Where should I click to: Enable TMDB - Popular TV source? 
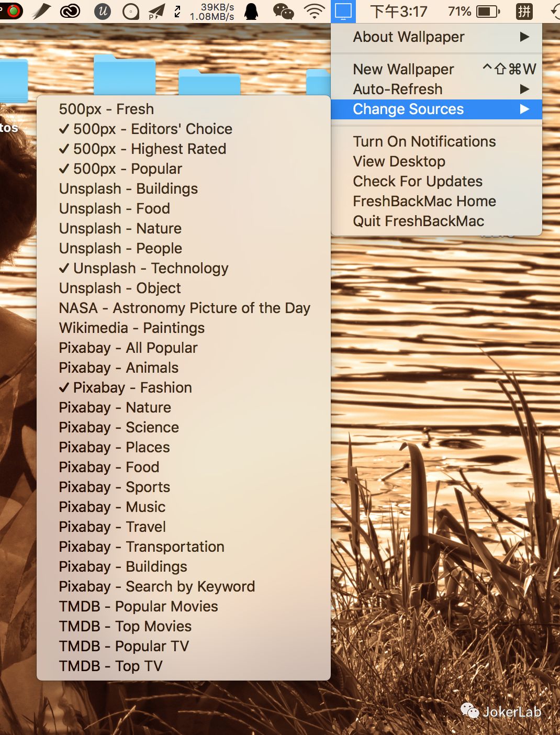(184, 646)
